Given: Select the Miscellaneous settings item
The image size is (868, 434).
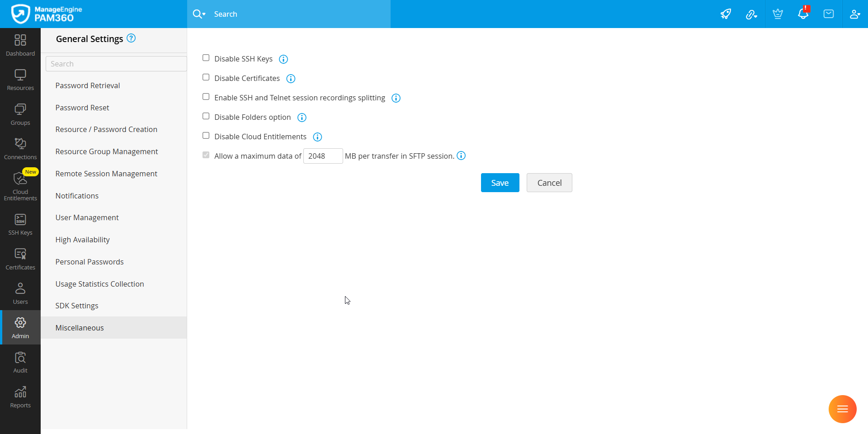Looking at the screenshot, I should click(x=114, y=328).
